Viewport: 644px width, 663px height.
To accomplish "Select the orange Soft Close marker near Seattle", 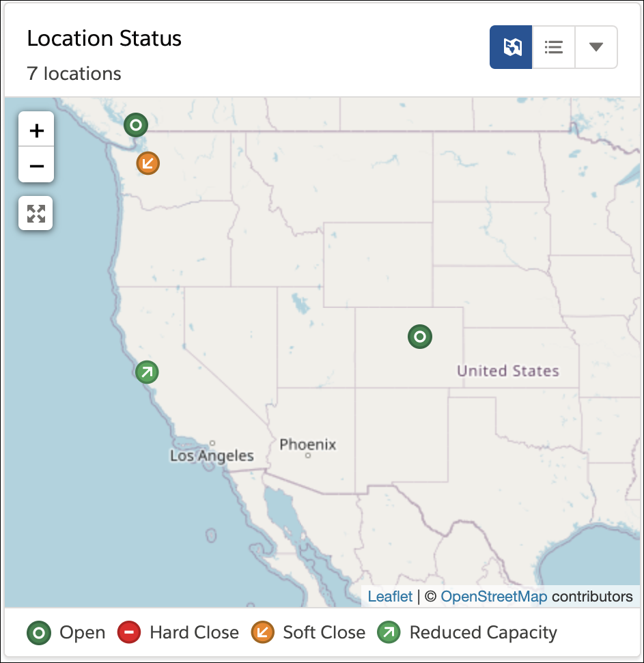I will click(148, 163).
